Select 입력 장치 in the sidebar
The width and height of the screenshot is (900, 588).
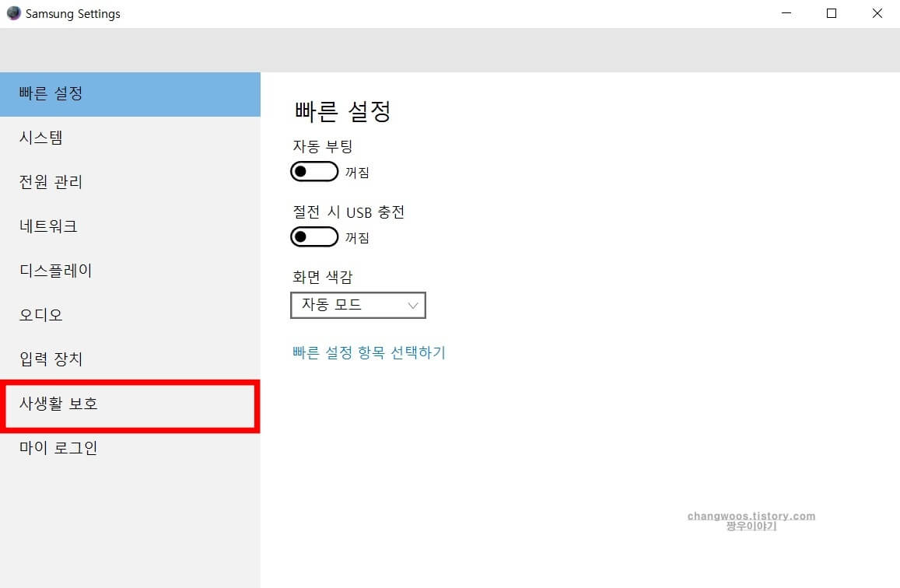130,359
